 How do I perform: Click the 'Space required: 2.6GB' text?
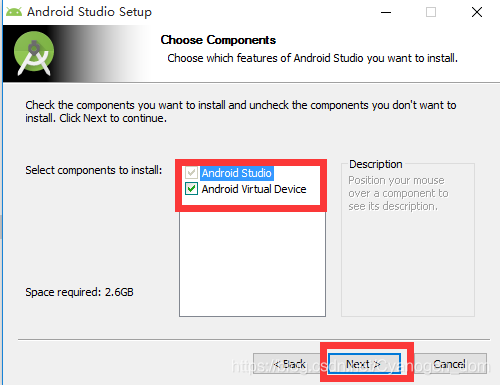point(79,292)
